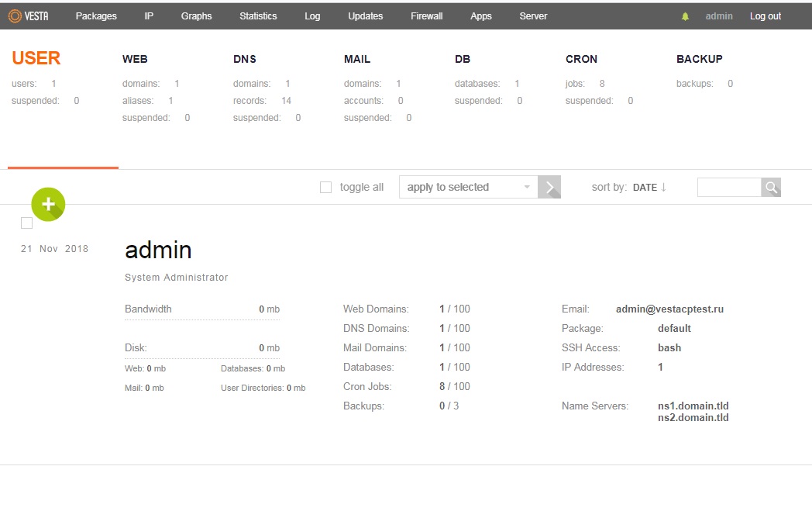Open the Firewall menu item
Viewport: 812px width, 518px height.
tap(427, 16)
